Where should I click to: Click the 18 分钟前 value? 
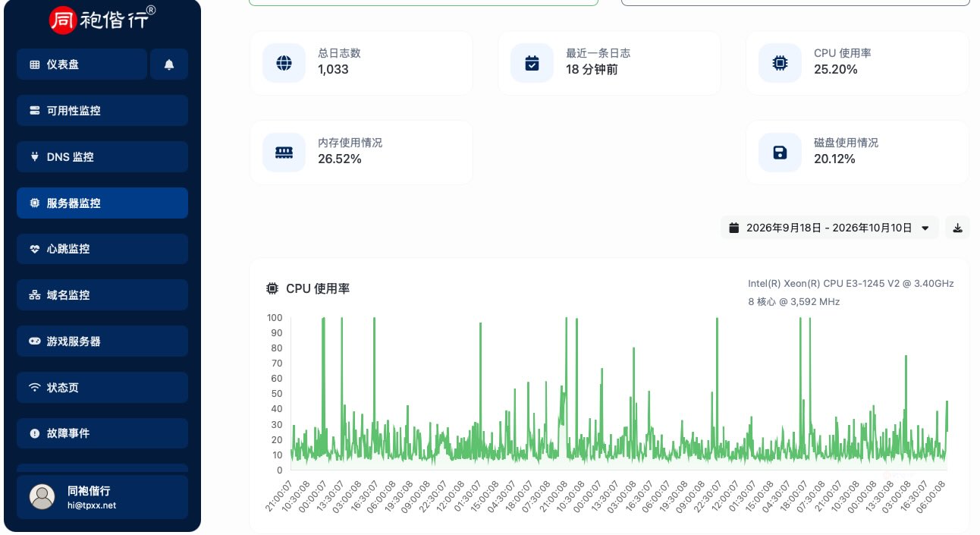pyautogui.click(x=592, y=69)
